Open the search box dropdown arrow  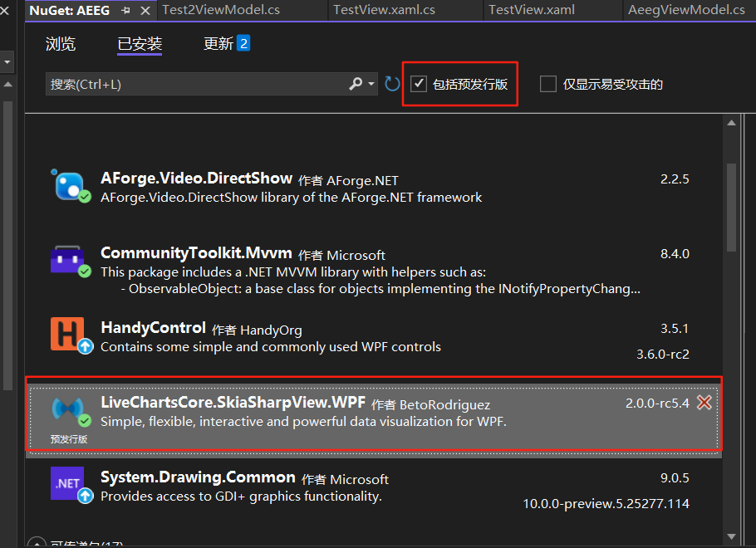369,84
